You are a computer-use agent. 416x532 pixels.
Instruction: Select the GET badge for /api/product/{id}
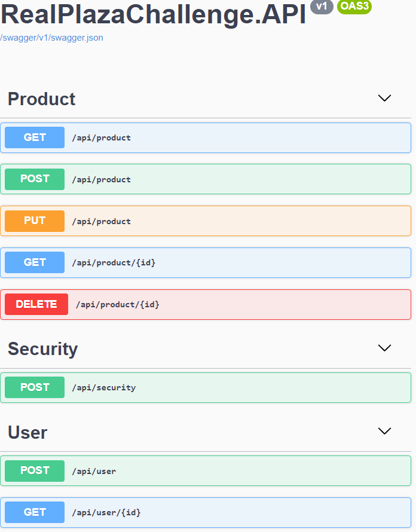tap(34, 262)
